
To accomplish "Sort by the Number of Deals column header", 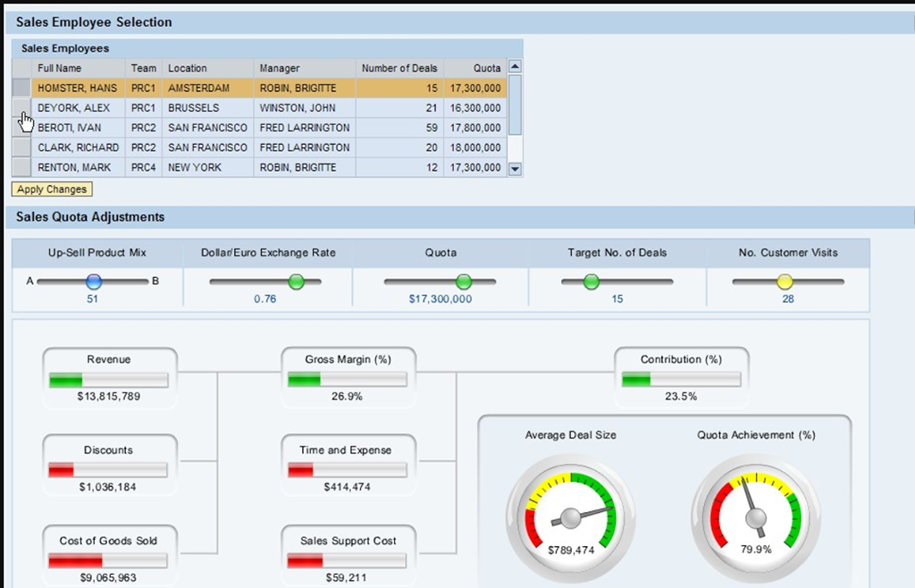I will (x=399, y=68).
